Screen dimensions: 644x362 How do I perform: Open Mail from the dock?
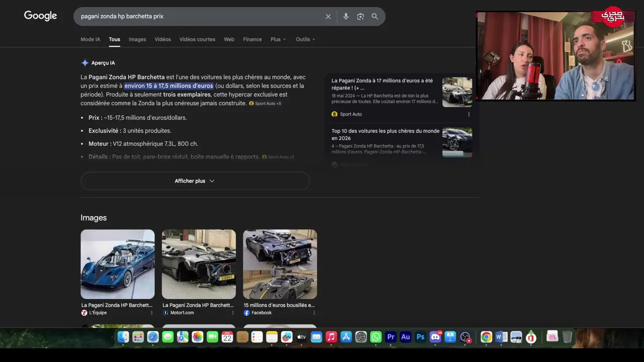(316, 337)
